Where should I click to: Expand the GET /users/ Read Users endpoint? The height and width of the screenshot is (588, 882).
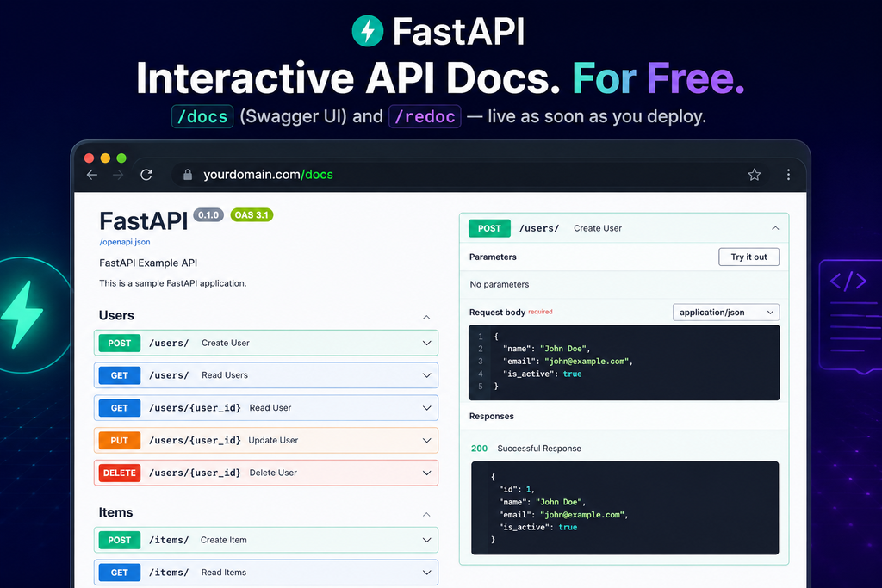[x=266, y=375]
